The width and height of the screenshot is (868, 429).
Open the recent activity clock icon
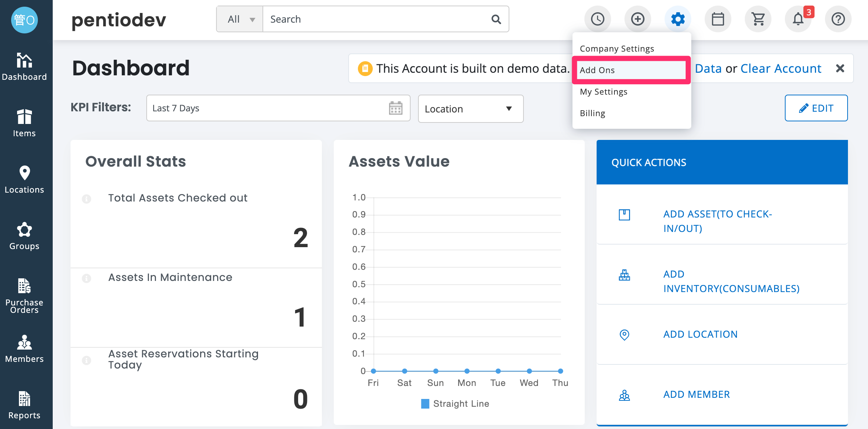[x=597, y=19]
